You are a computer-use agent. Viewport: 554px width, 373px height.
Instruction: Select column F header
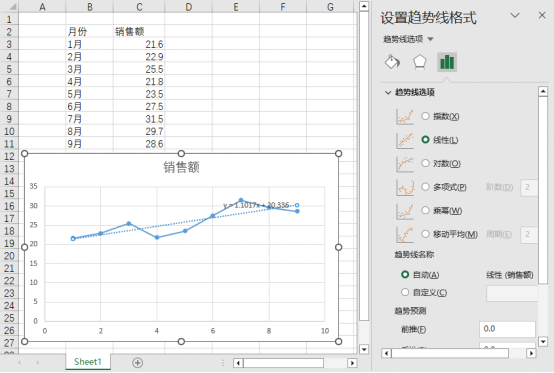[283, 7]
